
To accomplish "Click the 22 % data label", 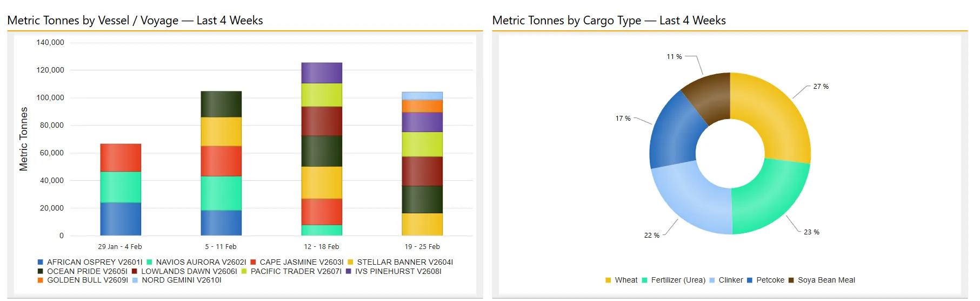I will pos(652,235).
